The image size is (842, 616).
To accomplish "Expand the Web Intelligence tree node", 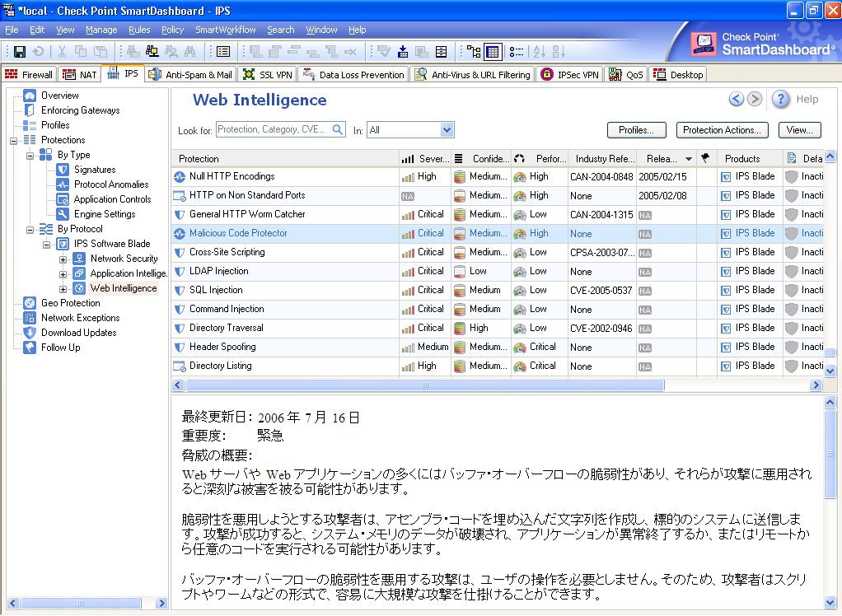I will (63, 289).
